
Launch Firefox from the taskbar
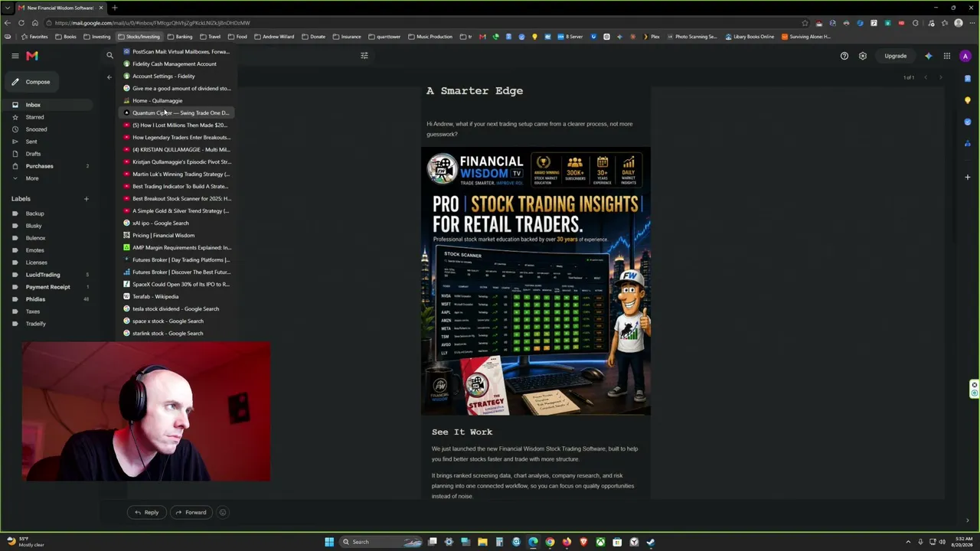click(x=567, y=542)
